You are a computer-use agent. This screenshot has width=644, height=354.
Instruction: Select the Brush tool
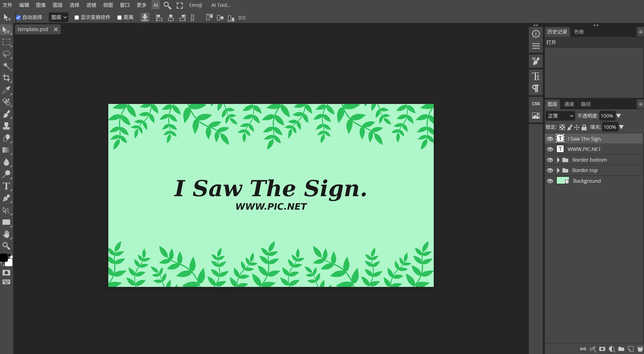pos(6,114)
